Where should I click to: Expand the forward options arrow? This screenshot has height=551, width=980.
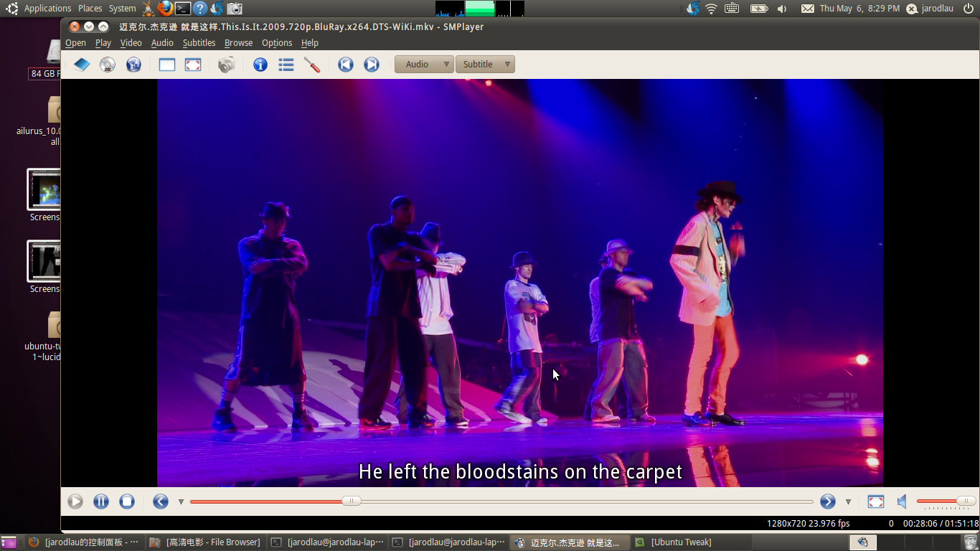pyautogui.click(x=848, y=501)
